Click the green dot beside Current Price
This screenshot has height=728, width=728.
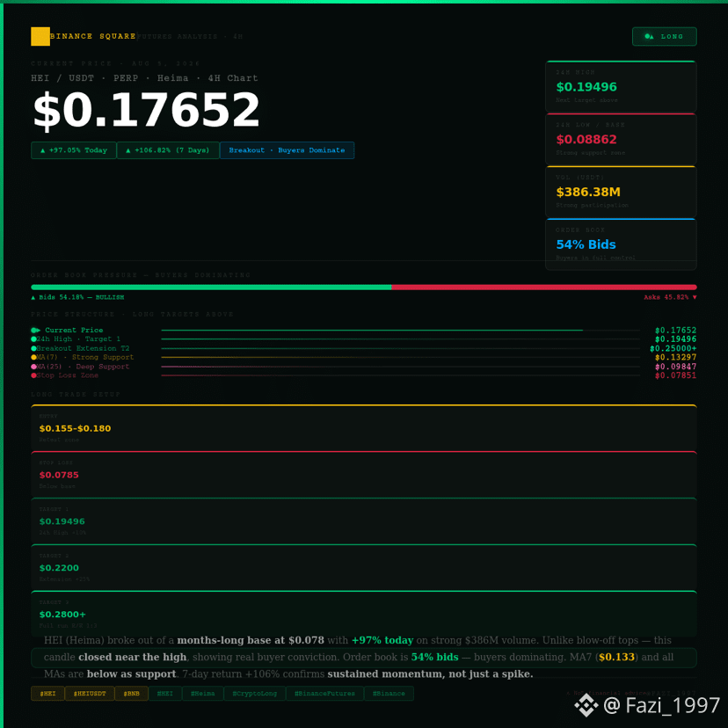(x=34, y=330)
